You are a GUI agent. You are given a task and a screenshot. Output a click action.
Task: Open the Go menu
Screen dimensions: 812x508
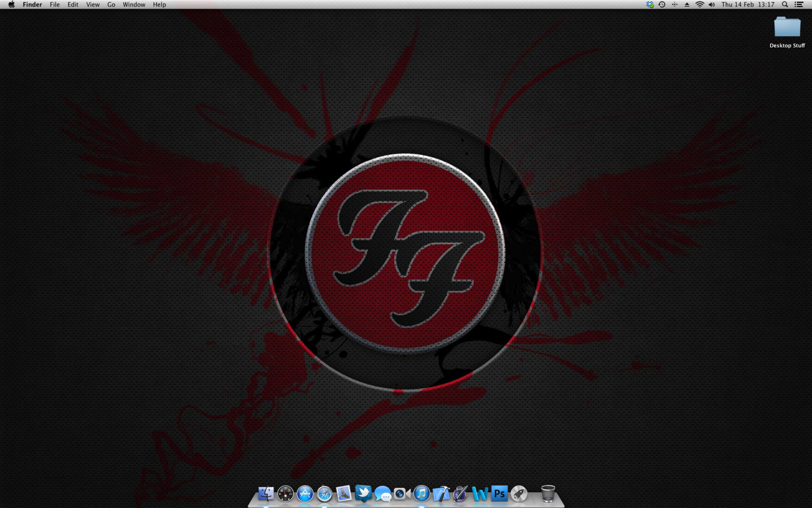click(x=111, y=5)
